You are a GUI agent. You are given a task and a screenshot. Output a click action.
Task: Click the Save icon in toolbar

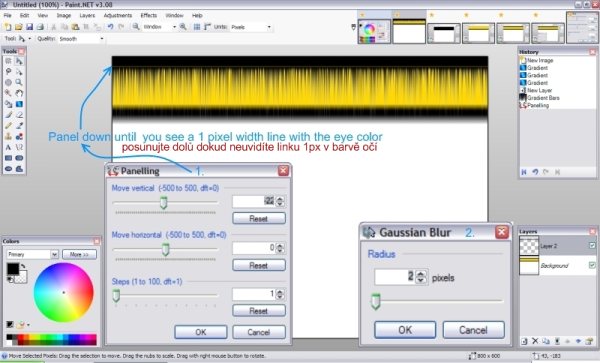coord(29,27)
